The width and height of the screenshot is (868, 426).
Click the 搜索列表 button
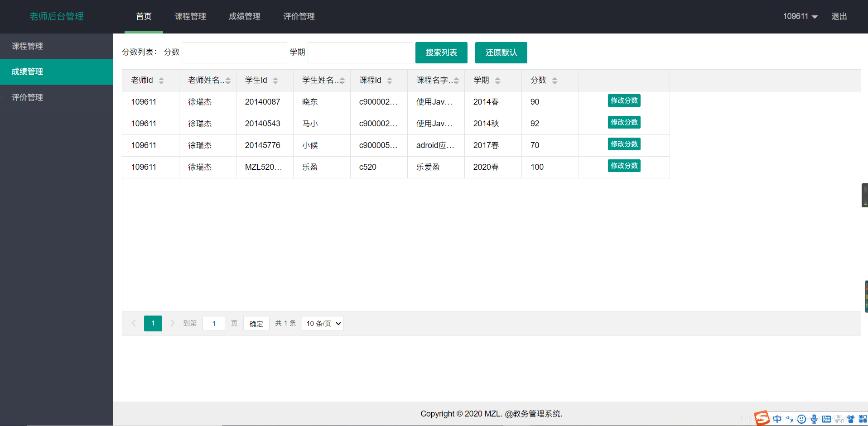(x=441, y=53)
